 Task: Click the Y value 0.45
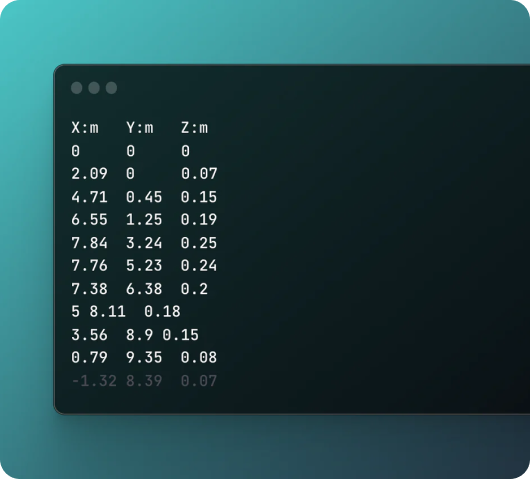[x=144, y=197]
